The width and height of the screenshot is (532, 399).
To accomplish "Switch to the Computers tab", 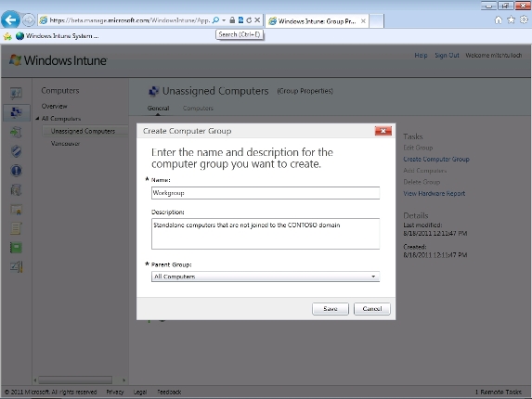I will (x=198, y=109).
